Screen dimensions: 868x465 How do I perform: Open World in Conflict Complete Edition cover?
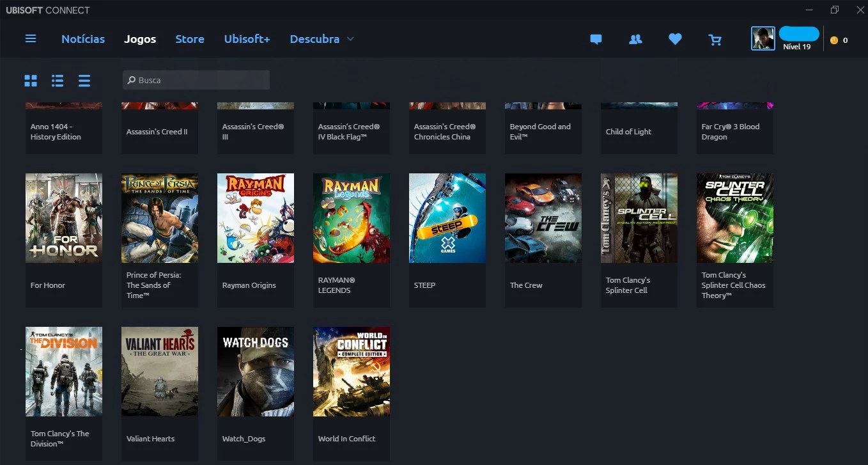tap(352, 372)
